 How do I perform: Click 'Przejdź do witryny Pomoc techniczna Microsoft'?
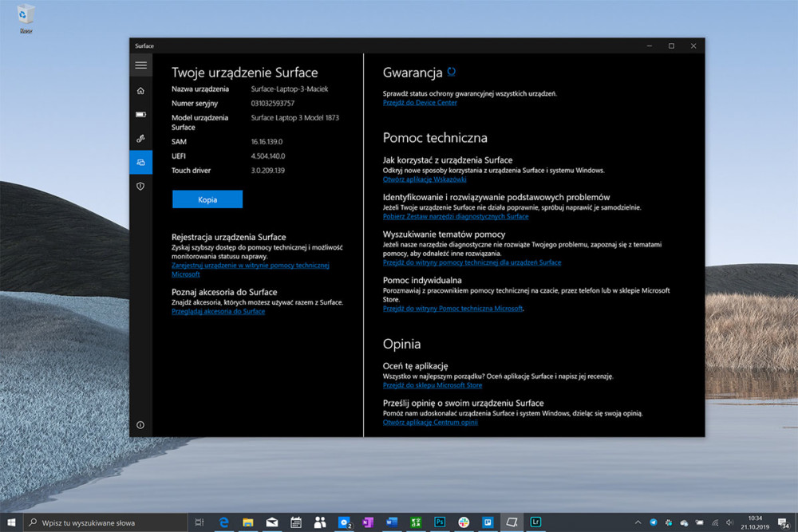pos(452,308)
